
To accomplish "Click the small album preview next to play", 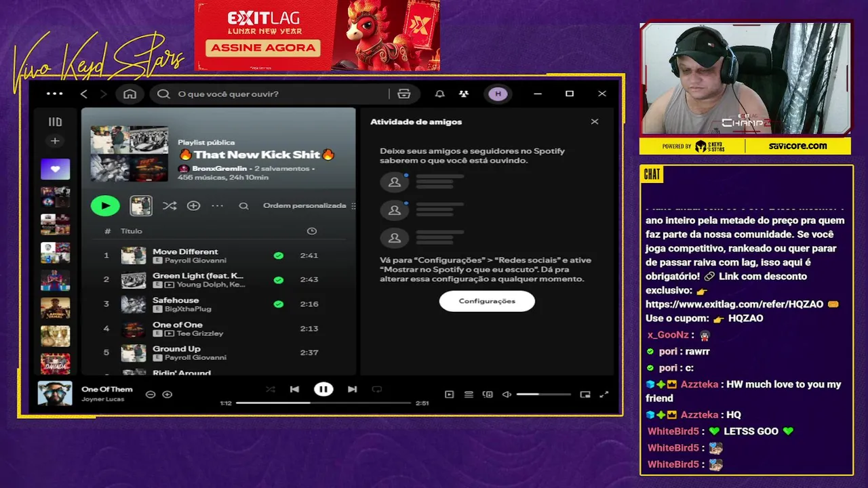I will 141,205.
